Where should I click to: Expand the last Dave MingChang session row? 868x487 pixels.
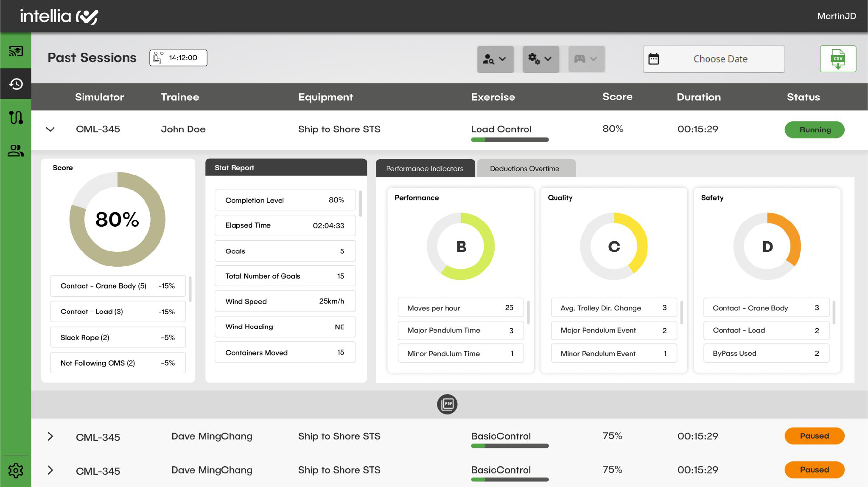[x=50, y=470]
